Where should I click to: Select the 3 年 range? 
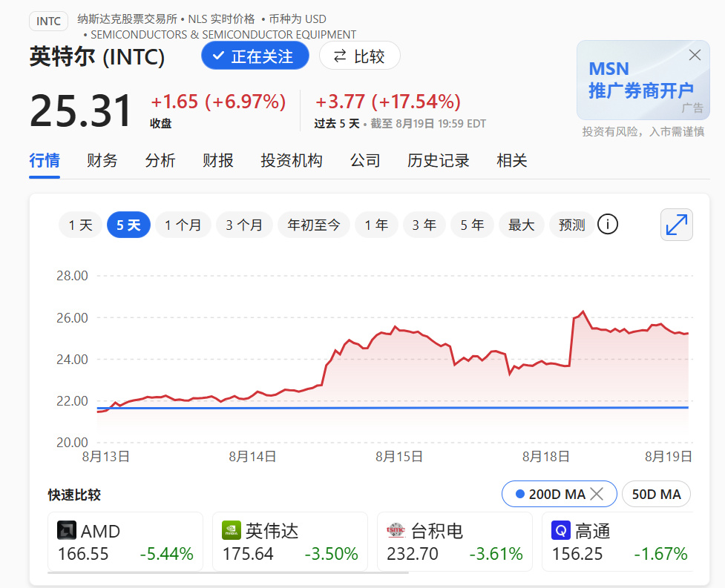(424, 225)
